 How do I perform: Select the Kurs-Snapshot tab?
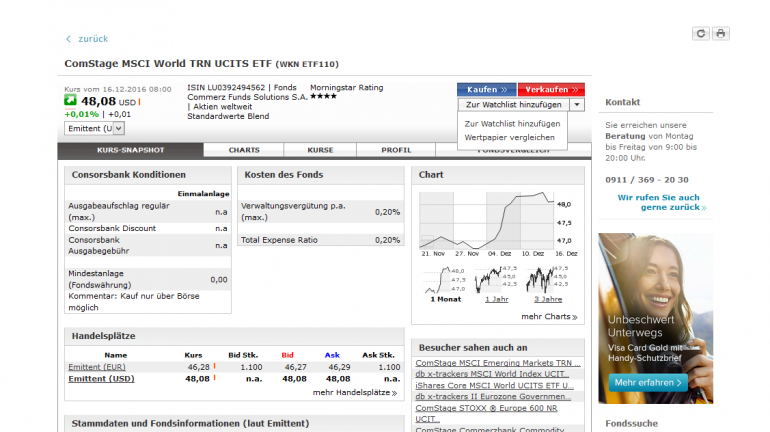[130, 150]
